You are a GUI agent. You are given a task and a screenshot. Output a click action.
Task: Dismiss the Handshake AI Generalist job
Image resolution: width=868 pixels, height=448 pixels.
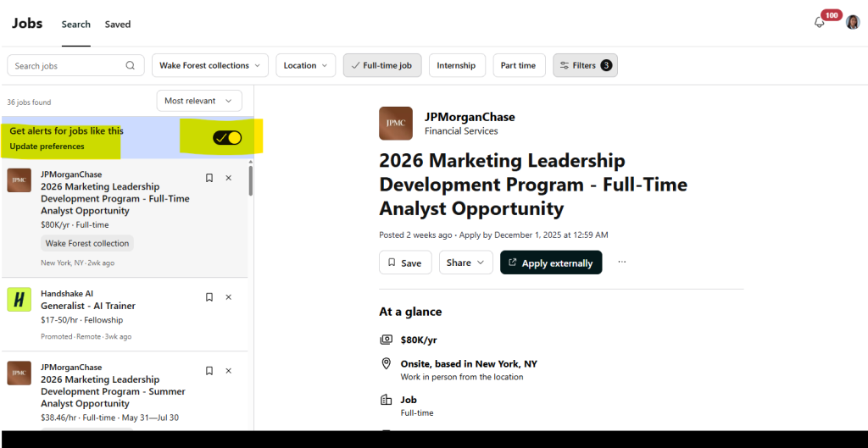[x=228, y=297]
